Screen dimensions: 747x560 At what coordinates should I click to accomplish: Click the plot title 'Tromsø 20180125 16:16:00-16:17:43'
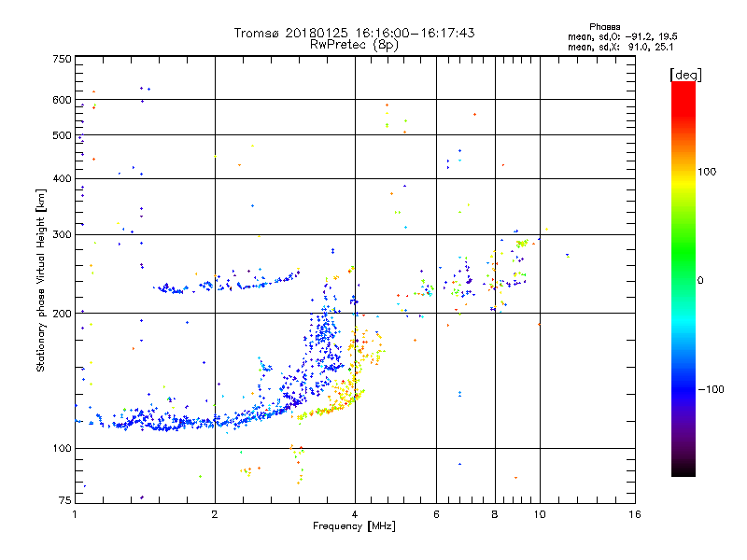point(354,33)
